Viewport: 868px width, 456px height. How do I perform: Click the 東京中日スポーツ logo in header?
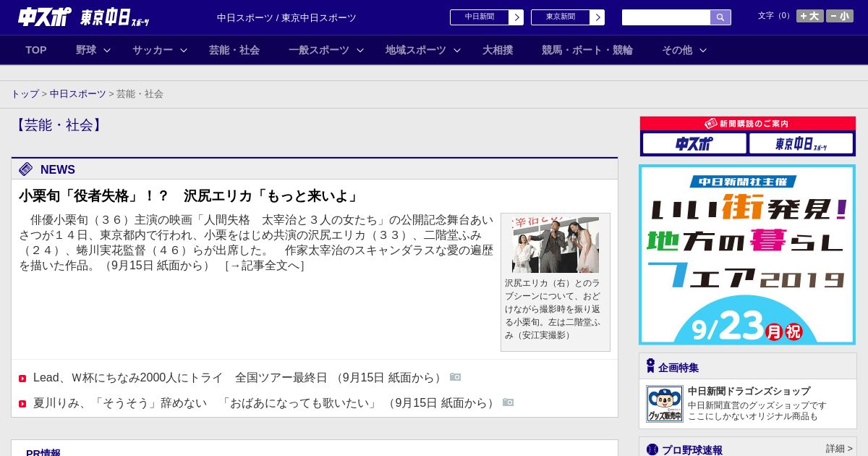click(114, 18)
